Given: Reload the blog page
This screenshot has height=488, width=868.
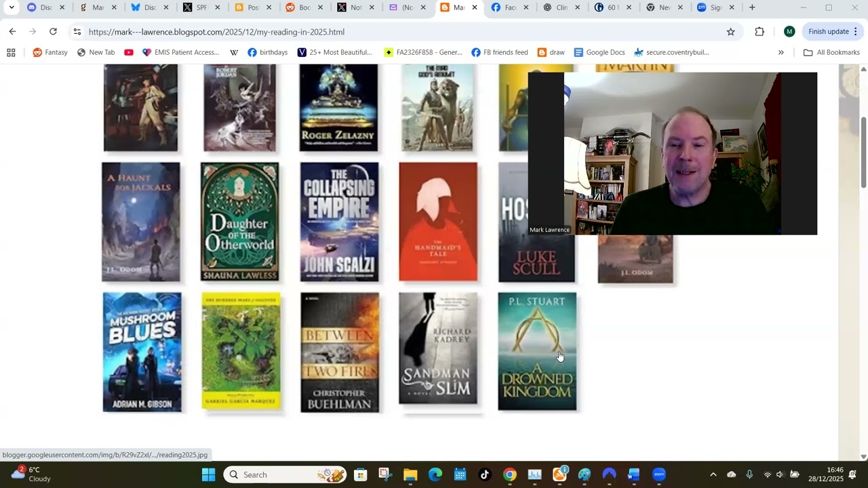Looking at the screenshot, I should (x=53, y=32).
